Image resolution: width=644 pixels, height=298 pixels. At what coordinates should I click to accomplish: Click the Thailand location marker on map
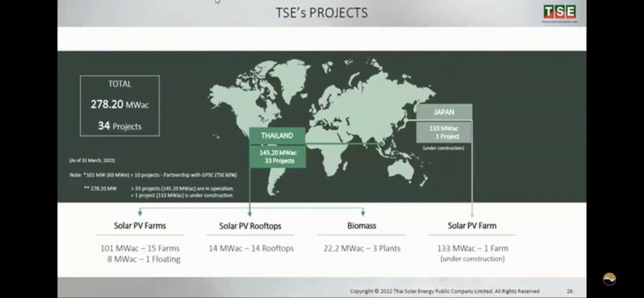pos(379,144)
